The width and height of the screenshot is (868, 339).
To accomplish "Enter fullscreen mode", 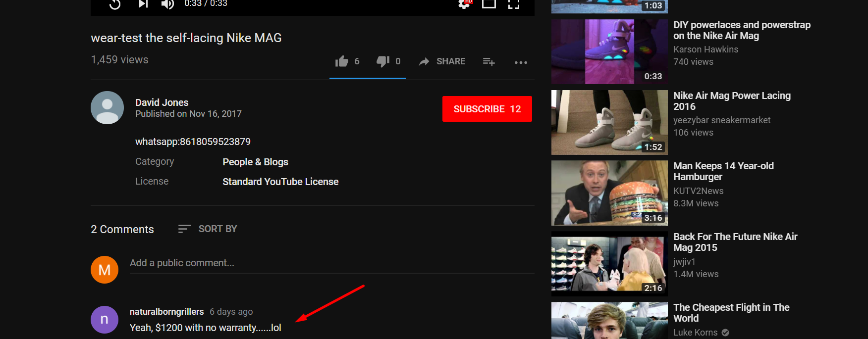I will coord(514,4).
